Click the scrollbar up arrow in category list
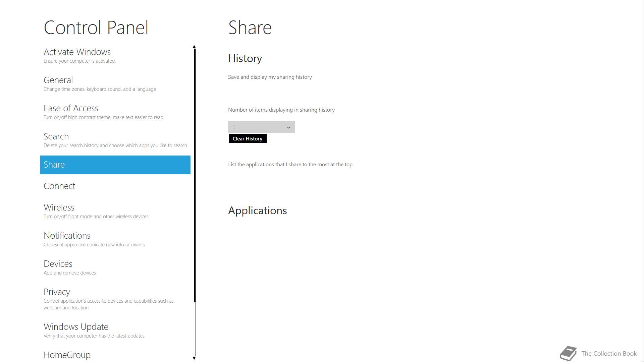Image resolution: width=644 pixels, height=362 pixels. point(194,47)
